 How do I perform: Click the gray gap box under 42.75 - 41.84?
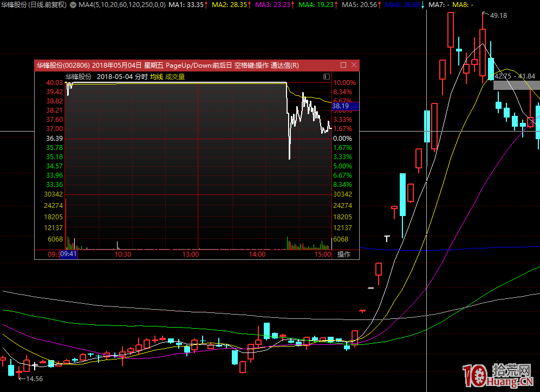[517, 85]
